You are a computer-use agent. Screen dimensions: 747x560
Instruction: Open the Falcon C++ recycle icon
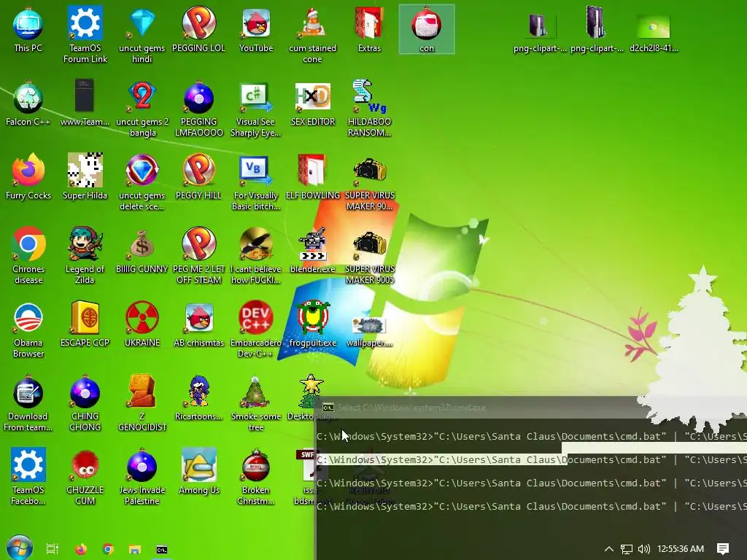pyautogui.click(x=28, y=98)
